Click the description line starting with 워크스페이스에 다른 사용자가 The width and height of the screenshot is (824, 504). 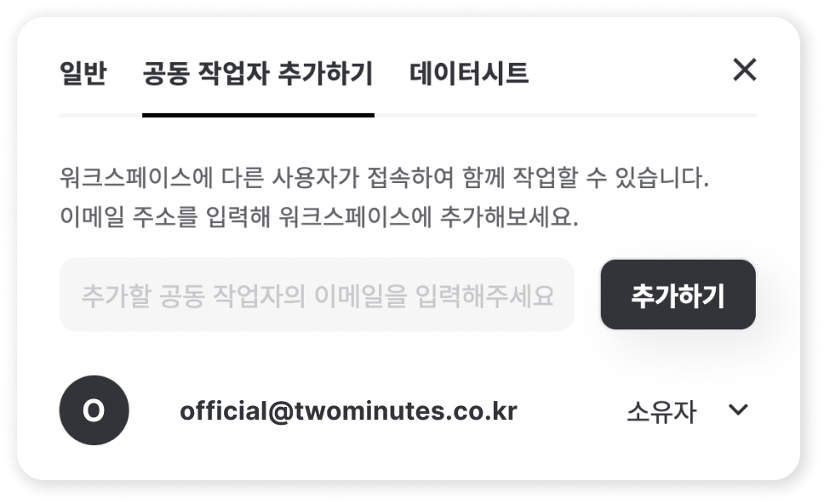point(384,178)
